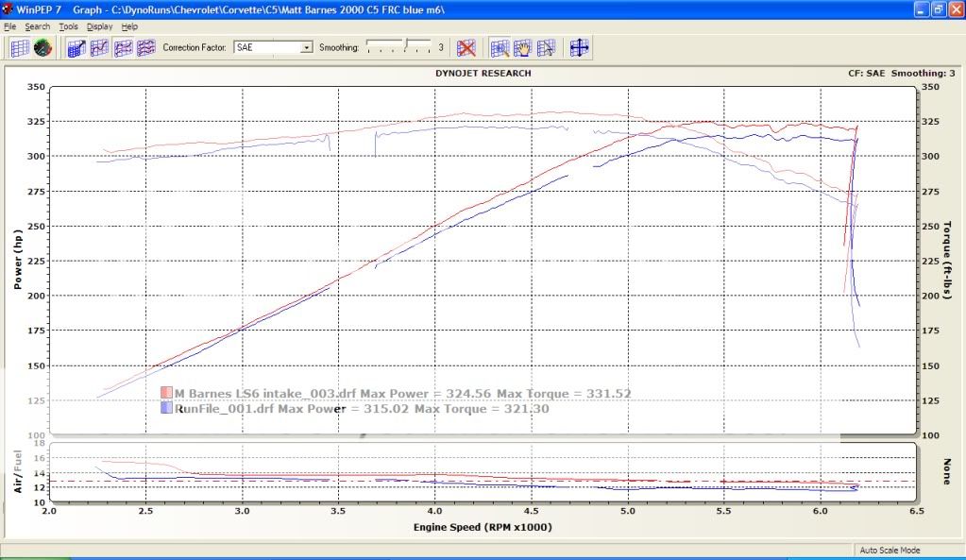Select the second graph style icon

click(x=98, y=47)
